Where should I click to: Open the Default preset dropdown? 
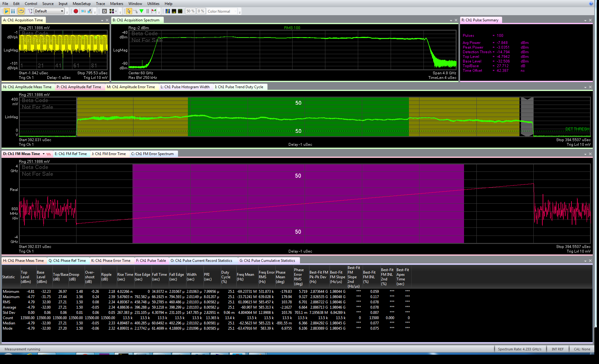[x=49, y=11]
